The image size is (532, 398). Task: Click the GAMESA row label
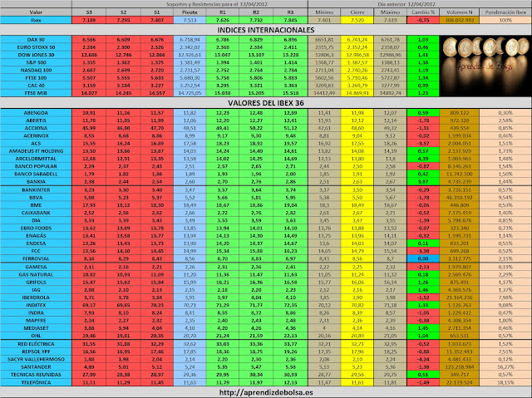click(36, 267)
